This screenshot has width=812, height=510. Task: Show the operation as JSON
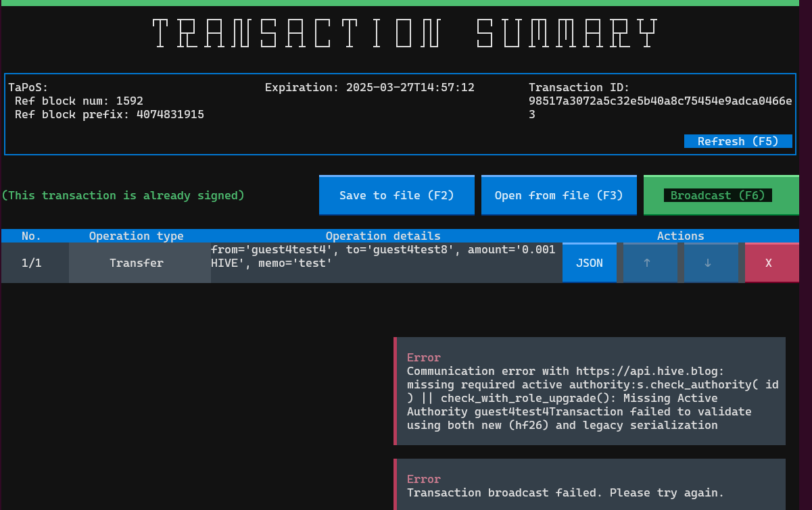click(589, 263)
